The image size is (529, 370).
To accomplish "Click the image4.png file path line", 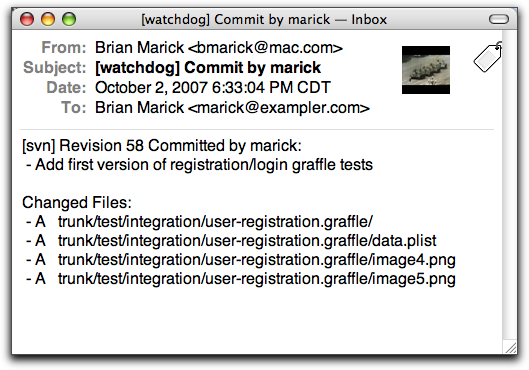I will (241, 260).
